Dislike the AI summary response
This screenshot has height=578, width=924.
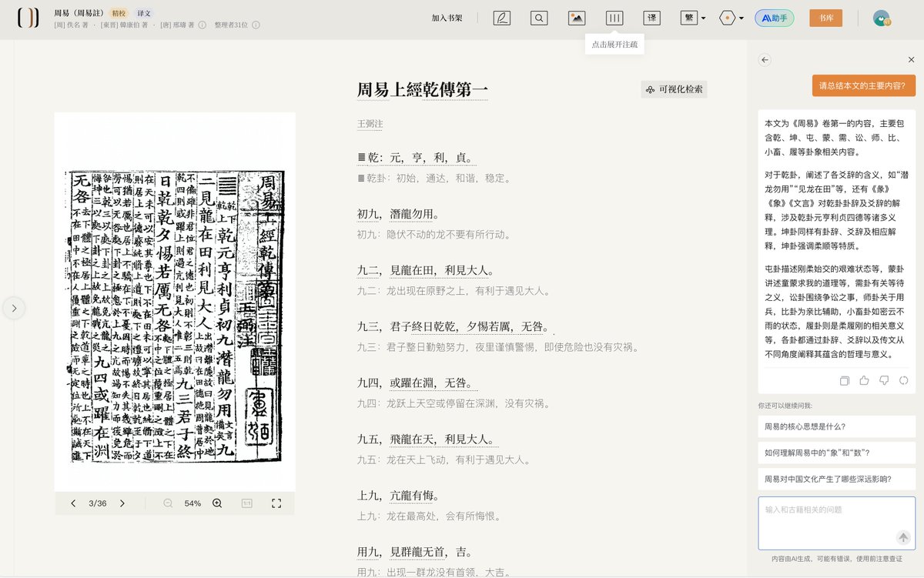point(884,380)
